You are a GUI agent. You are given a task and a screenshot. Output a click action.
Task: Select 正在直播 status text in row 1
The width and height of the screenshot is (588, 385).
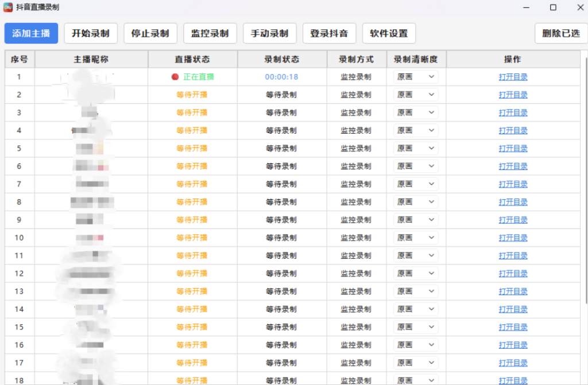[199, 77]
